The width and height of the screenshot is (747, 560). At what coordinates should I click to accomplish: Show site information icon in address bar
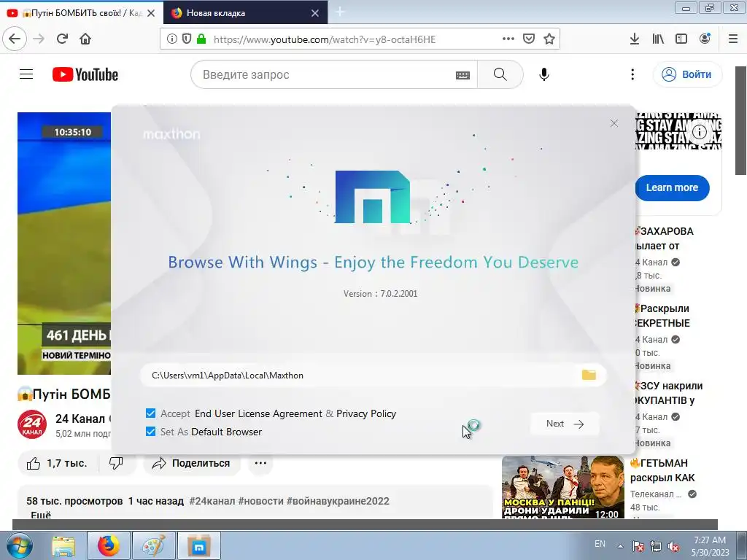[x=171, y=39]
